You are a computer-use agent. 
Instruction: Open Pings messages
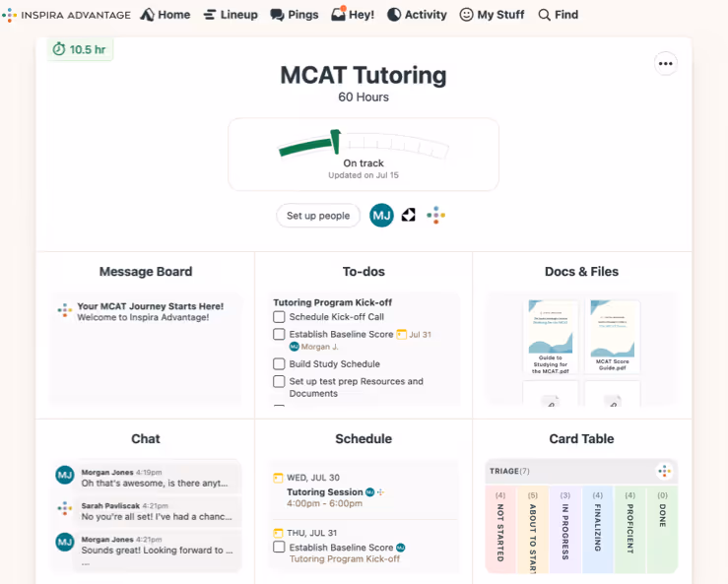(295, 15)
